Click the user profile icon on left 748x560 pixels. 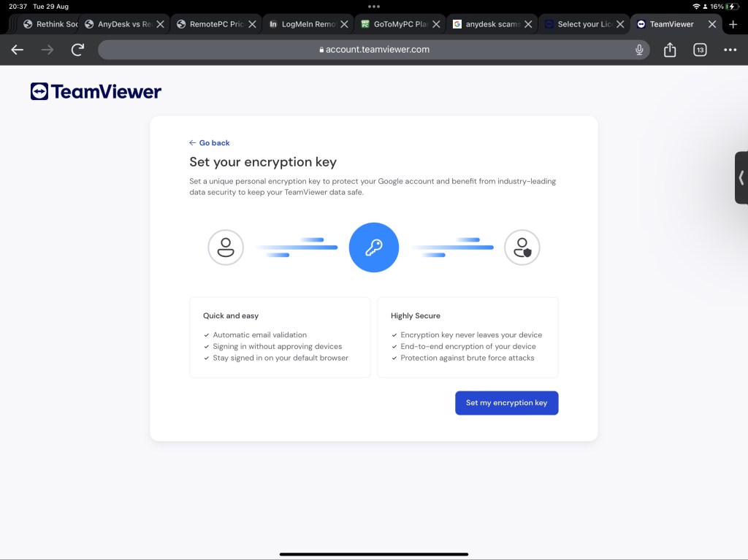coord(226,248)
